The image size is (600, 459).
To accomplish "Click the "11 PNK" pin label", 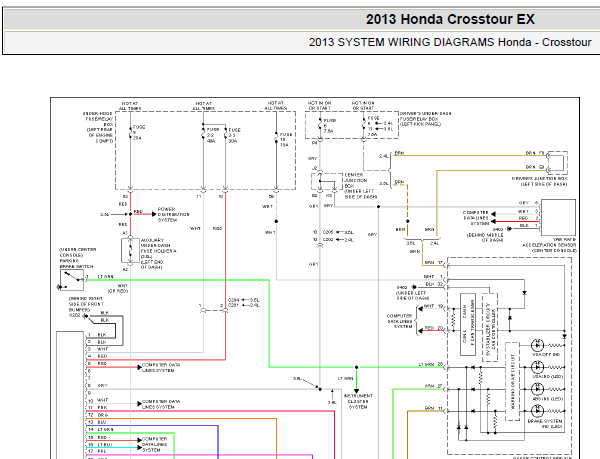I will [98, 408].
